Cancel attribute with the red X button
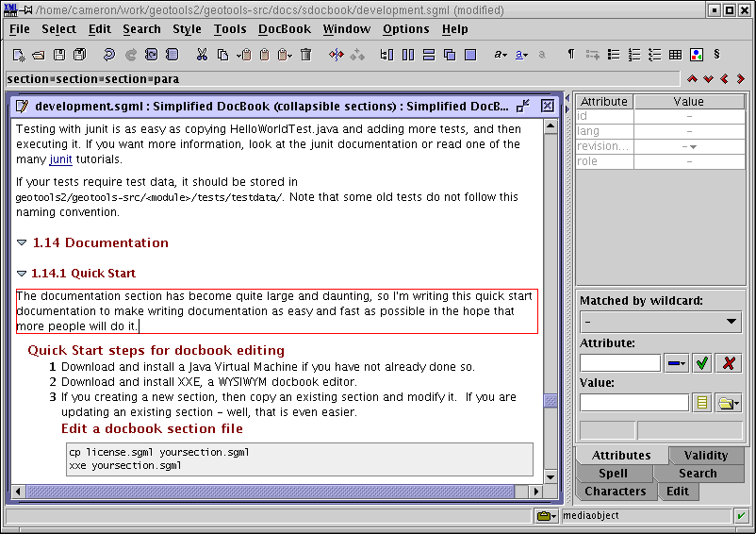Image resolution: width=756 pixels, height=534 pixels. click(729, 363)
